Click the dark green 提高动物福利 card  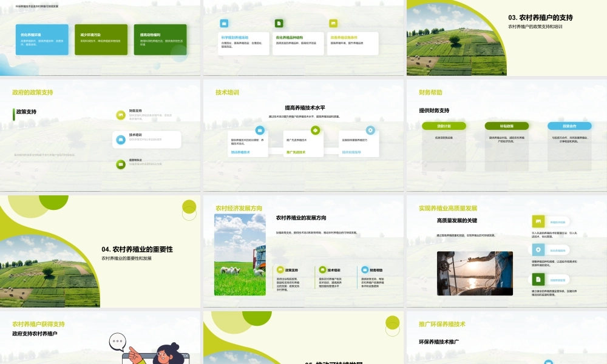coord(160,40)
